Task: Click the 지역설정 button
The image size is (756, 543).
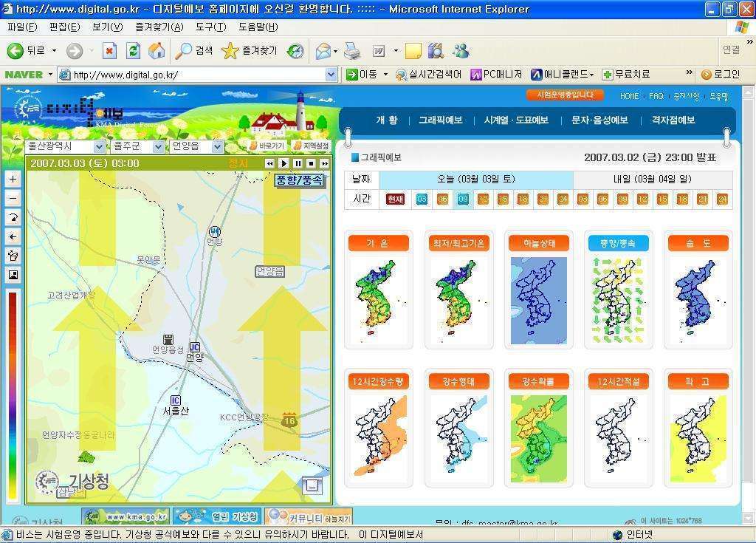Action: 312,146
